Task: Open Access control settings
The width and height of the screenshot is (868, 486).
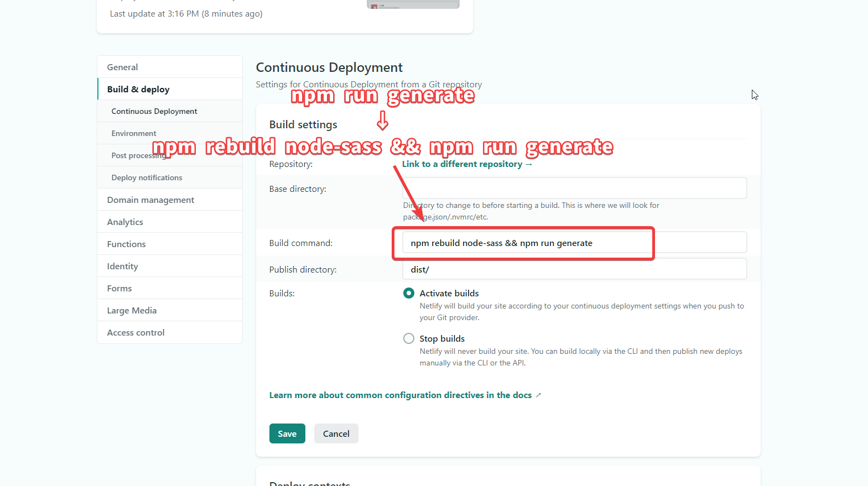Action: 170,332
